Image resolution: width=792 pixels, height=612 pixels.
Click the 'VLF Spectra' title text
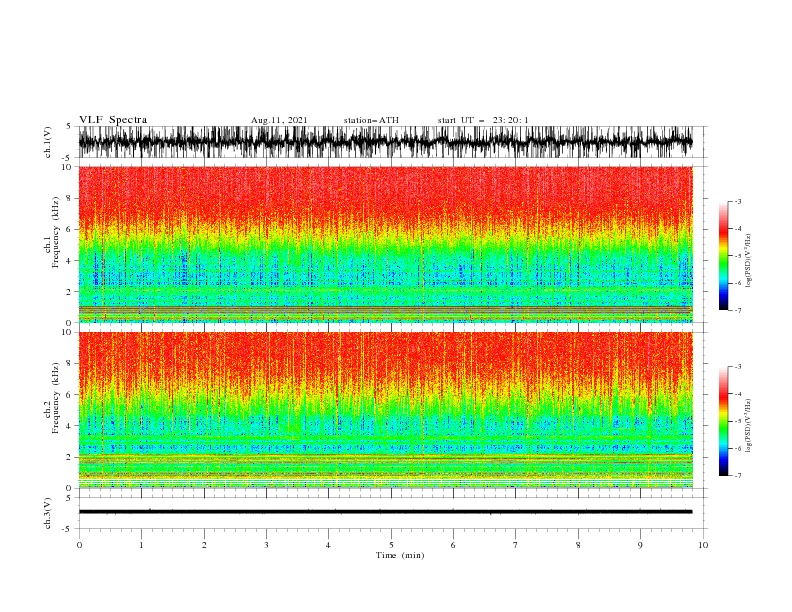tap(113, 120)
